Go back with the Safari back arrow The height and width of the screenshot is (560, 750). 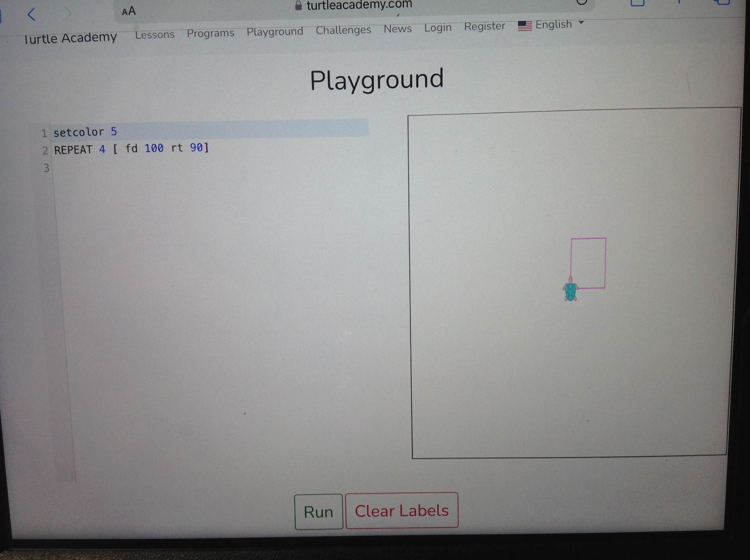pyautogui.click(x=32, y=14)
